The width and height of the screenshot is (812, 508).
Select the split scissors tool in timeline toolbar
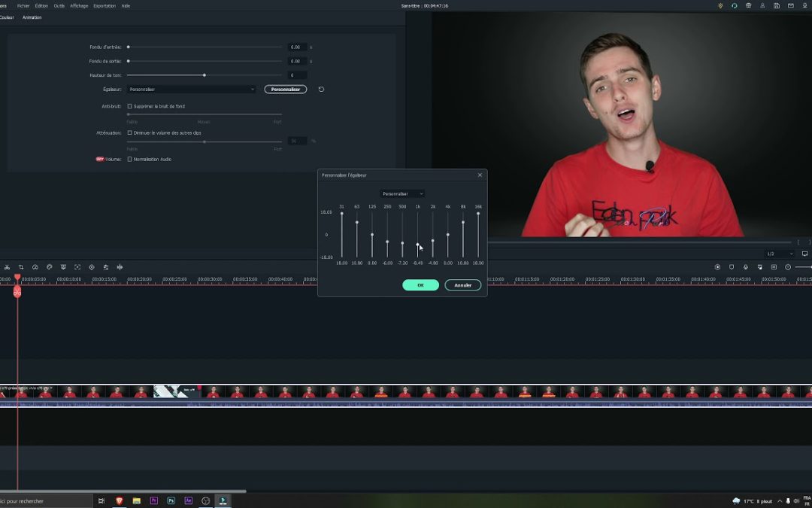pos(7,267)
